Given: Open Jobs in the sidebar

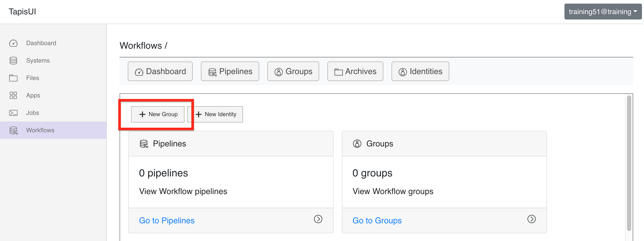Looking at the screenshot, I should pyautogui.click(x=53, y=113).
